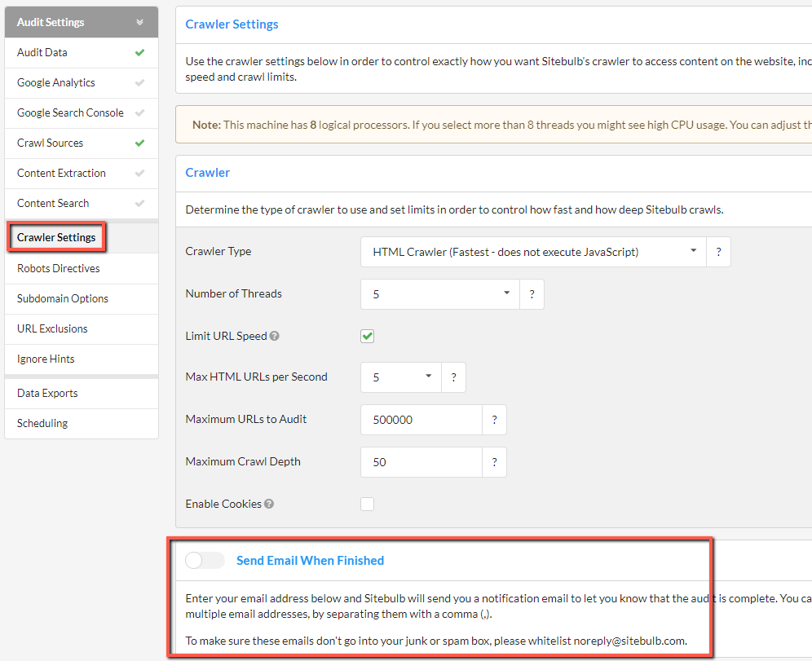Click the Maximum Crawl Depth input field
Viewport: 812px width, 661px height.
point(421,462)
